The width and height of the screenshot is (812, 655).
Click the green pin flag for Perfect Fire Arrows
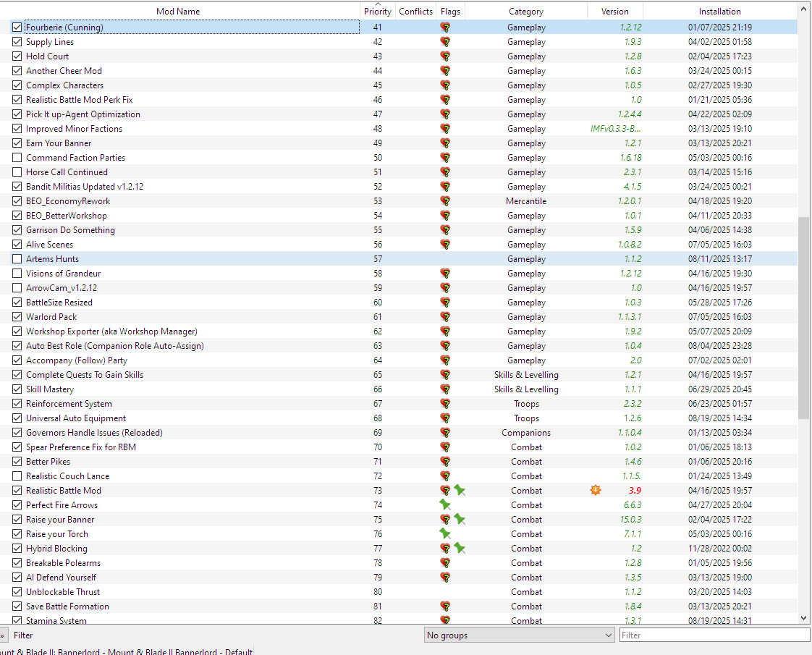pos(445,505)
